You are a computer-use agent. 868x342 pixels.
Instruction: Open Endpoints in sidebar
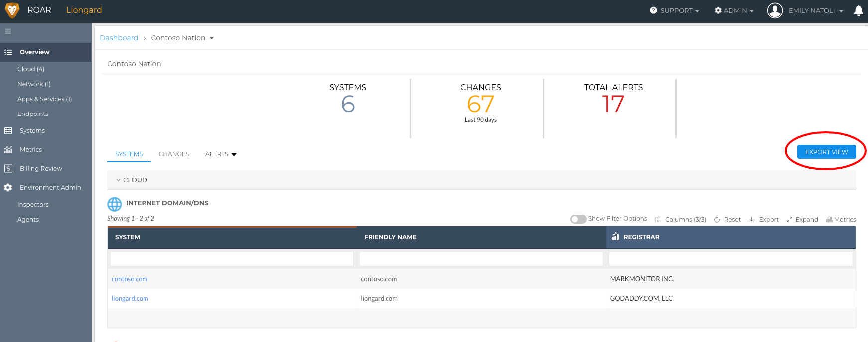point(33,114)
